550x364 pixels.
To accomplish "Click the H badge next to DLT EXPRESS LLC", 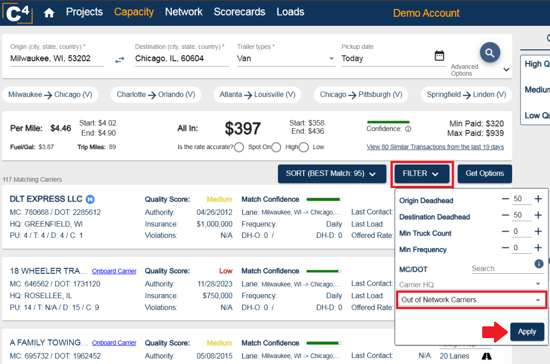I will point(90,199).
